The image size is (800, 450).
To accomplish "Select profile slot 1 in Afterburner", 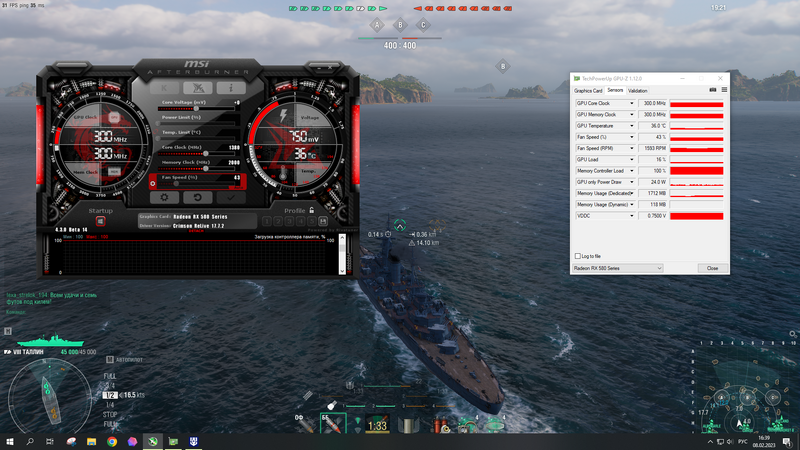I will point(267,221).
